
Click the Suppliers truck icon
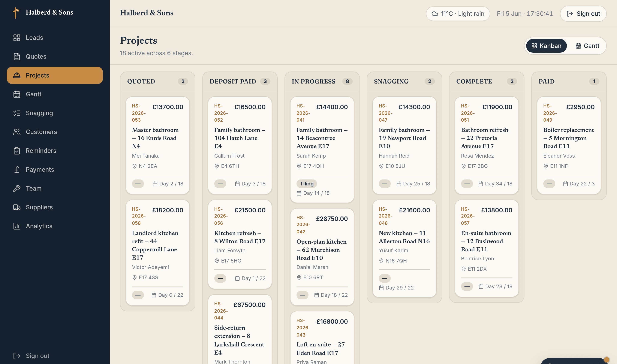tap(17, 207)
